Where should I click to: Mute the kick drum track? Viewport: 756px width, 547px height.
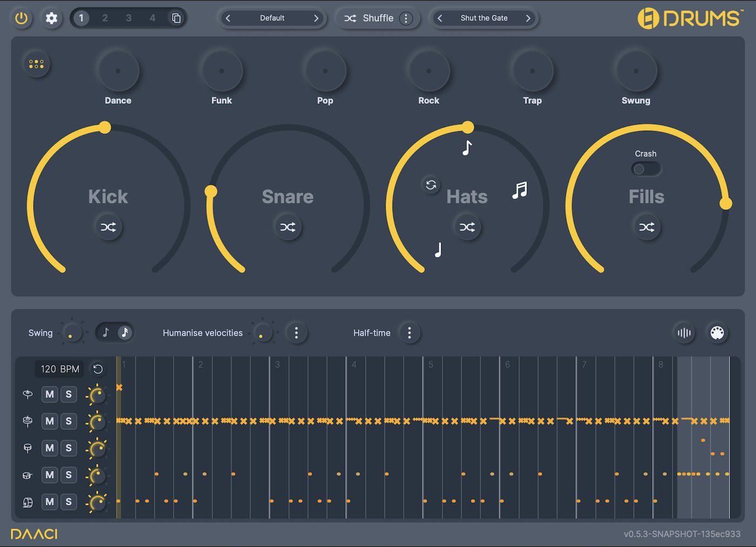tap(49, 502)
